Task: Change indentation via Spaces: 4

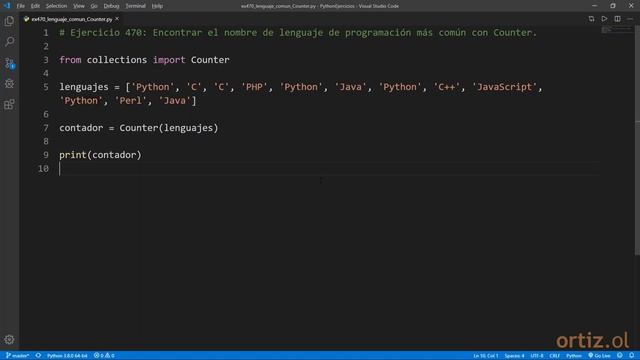Action: tap(514, 356)
